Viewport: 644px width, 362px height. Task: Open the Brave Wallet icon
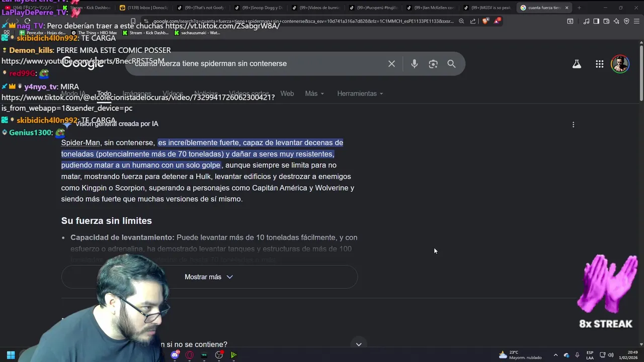pos(606,21)
